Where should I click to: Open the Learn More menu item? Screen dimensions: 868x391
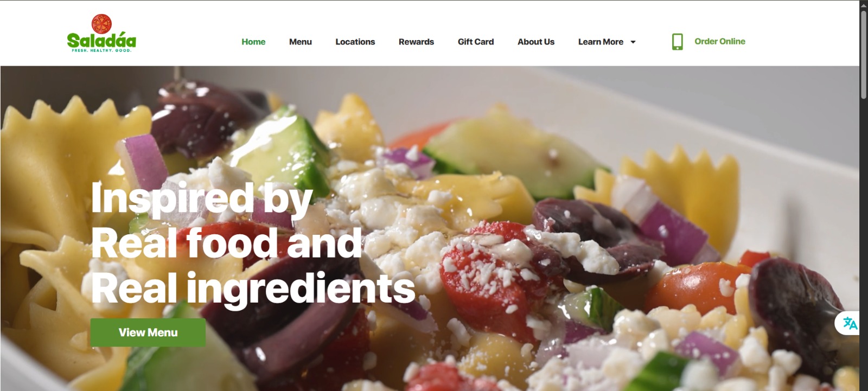pos(601,42)
